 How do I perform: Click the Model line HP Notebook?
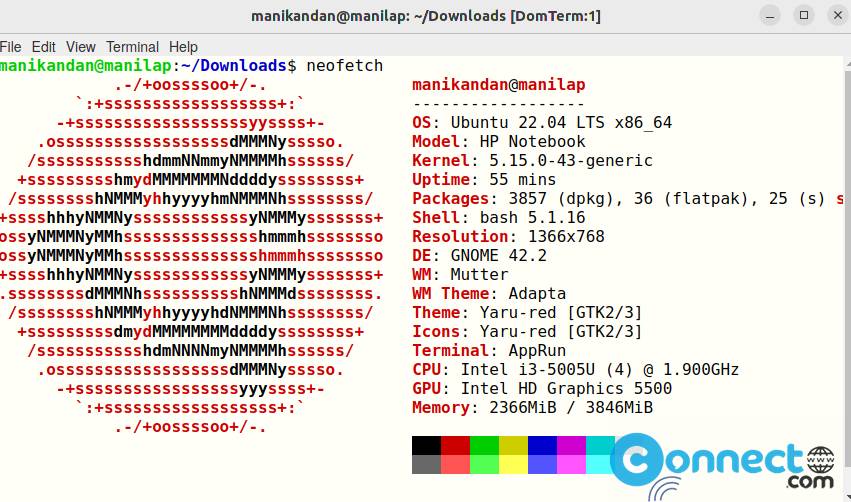tap(499, 142)
